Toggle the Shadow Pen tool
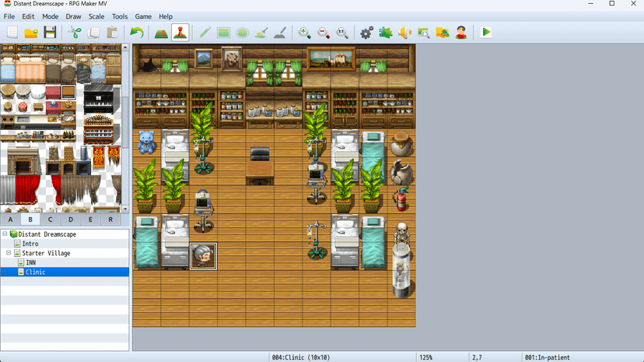Viewport: 644px width, 362px height. pos(280,33)
